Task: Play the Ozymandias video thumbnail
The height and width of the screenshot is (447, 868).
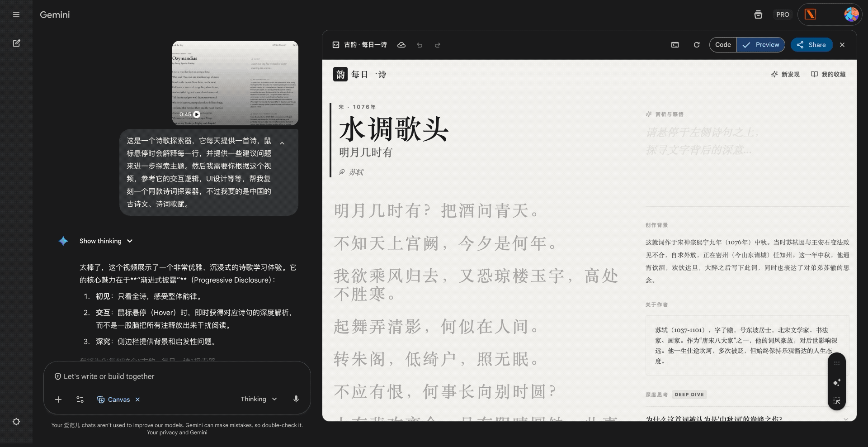Action: pos(196,114)
